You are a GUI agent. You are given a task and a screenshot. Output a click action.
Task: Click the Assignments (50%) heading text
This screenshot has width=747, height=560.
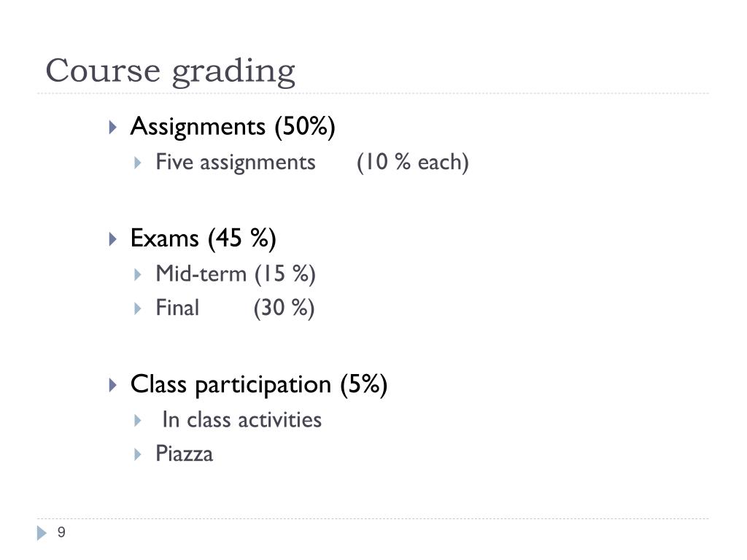[233, 127]
